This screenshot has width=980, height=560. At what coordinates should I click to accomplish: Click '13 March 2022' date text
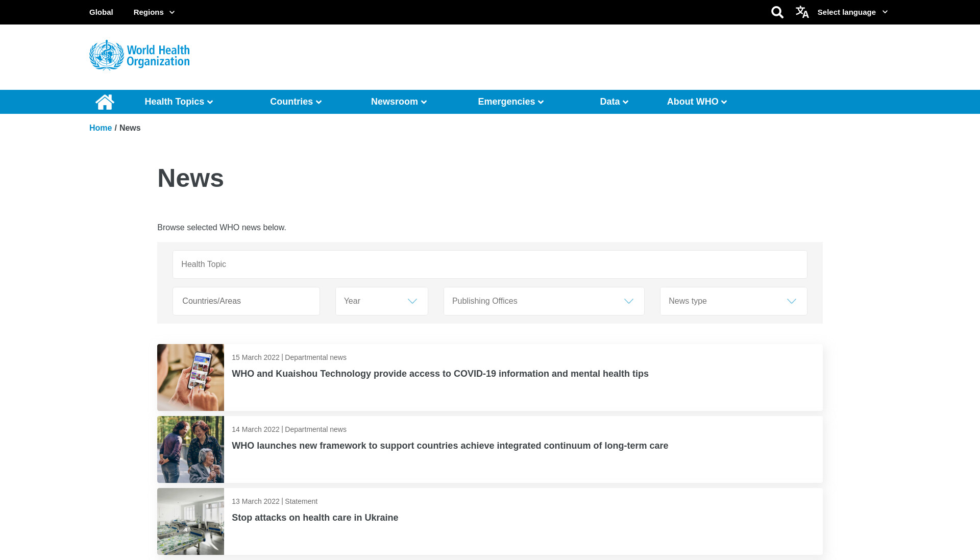256,501
